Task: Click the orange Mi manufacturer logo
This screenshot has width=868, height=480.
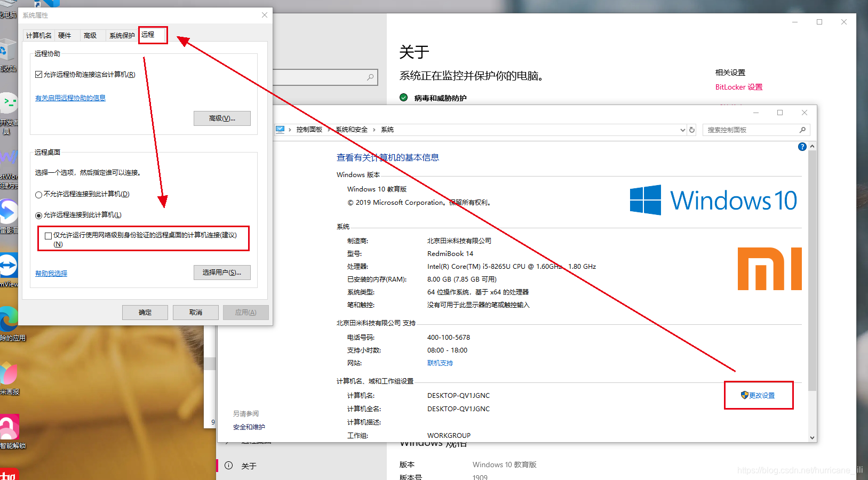Action: tap(769, 268)
